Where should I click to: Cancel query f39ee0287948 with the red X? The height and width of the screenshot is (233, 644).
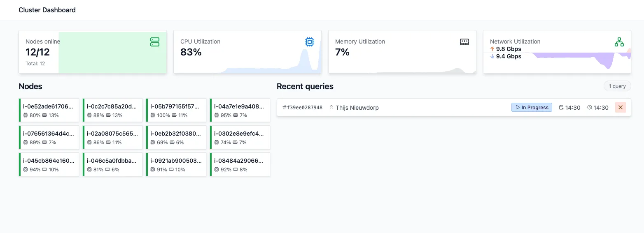click(621, 107)
